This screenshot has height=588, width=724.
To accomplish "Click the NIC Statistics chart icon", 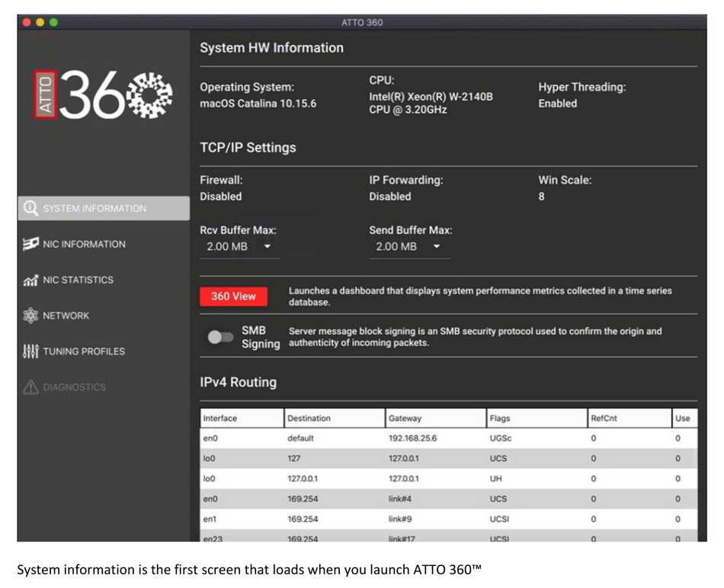I will pos(30,280).
